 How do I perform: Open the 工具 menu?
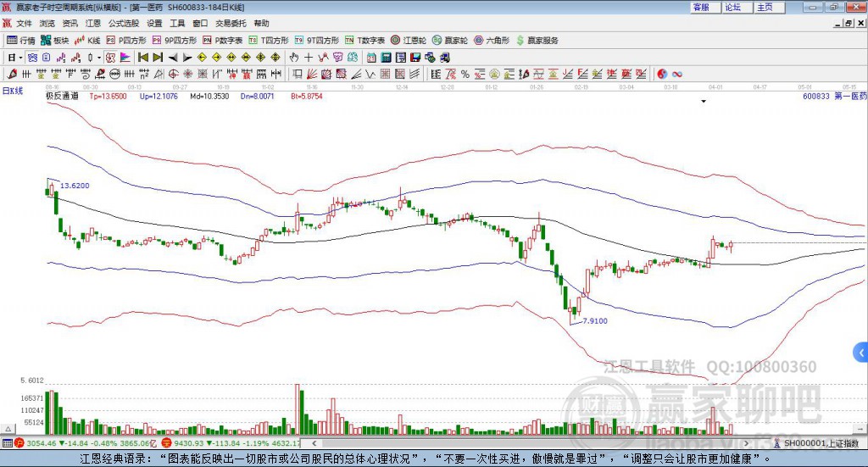click(x=177, y=23)
